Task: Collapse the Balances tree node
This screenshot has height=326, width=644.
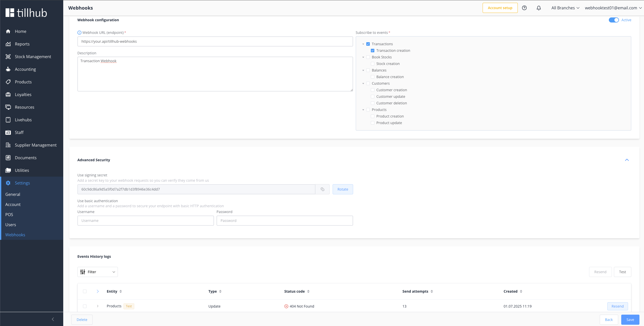Action: click(363, 70)
